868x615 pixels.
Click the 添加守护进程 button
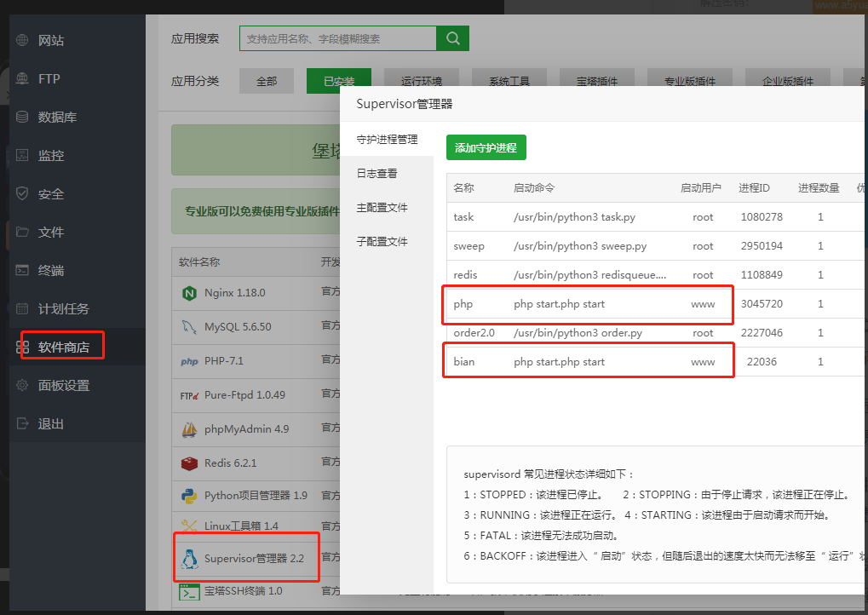click(486, 148)
